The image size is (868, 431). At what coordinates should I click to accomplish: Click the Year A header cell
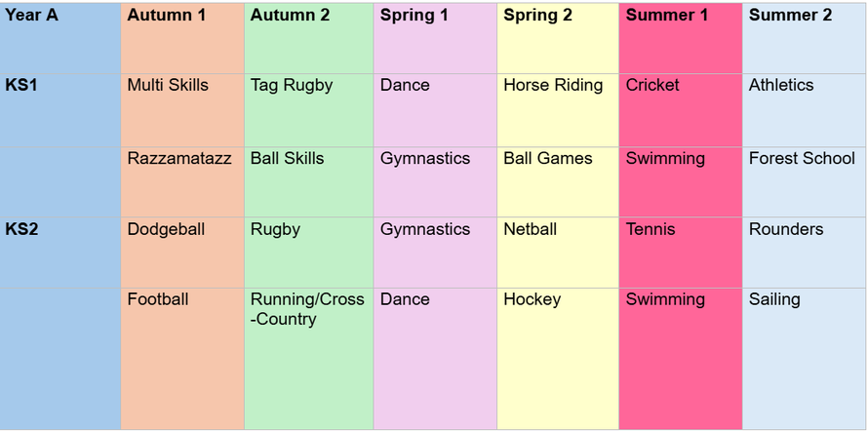tap(31, 15)
